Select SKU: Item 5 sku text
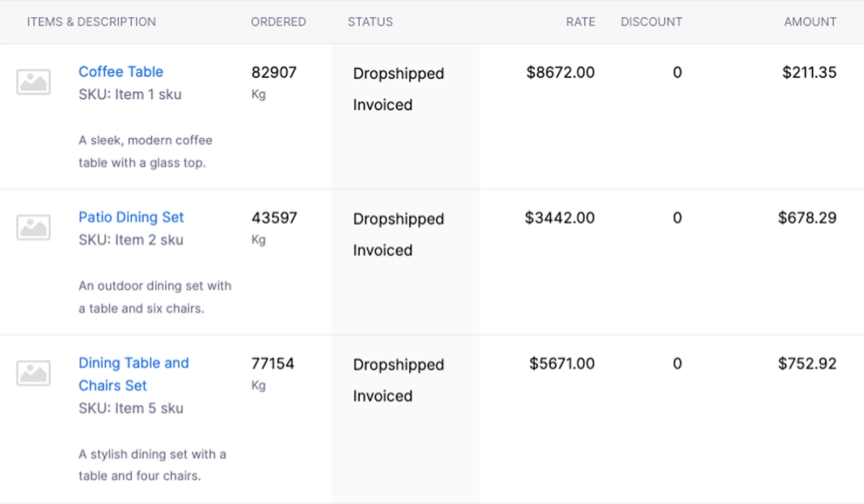Viewport: 864px width, 504px height. tap(131, 408)
